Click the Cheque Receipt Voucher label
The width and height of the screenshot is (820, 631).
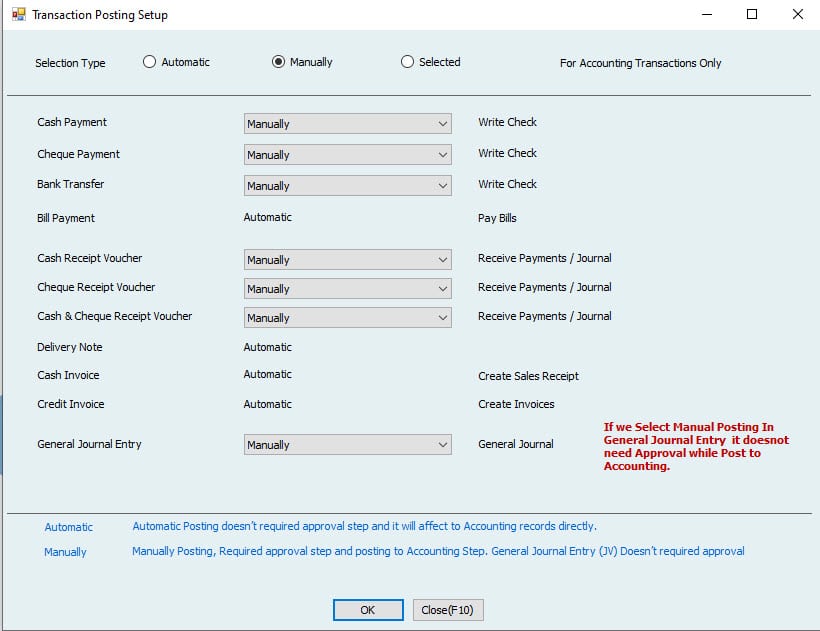[x=96, y=287]
